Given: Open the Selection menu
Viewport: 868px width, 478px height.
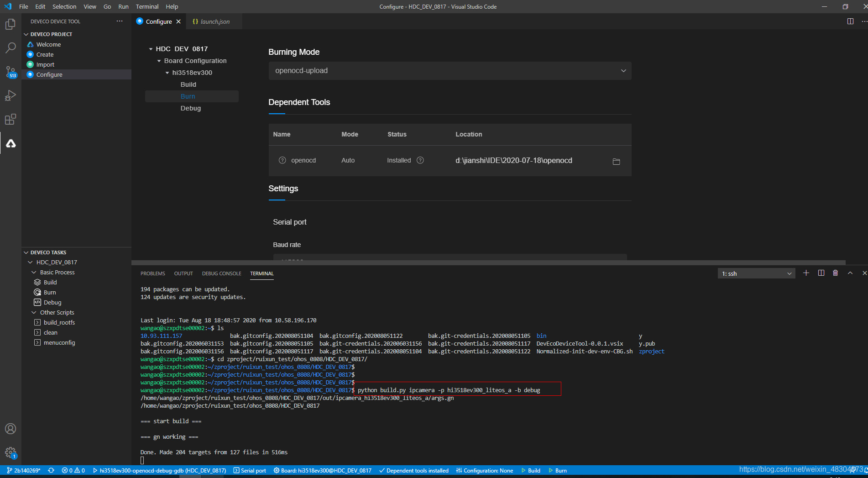Looking at the screenshot, I should pyautogui.click(x=64, y=6).
